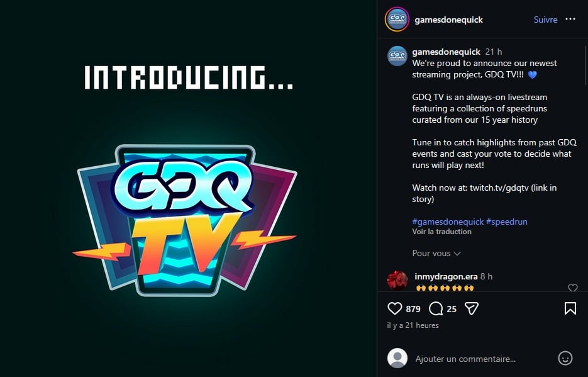Save post with the bookmark icon

click(x=570, y=308)
